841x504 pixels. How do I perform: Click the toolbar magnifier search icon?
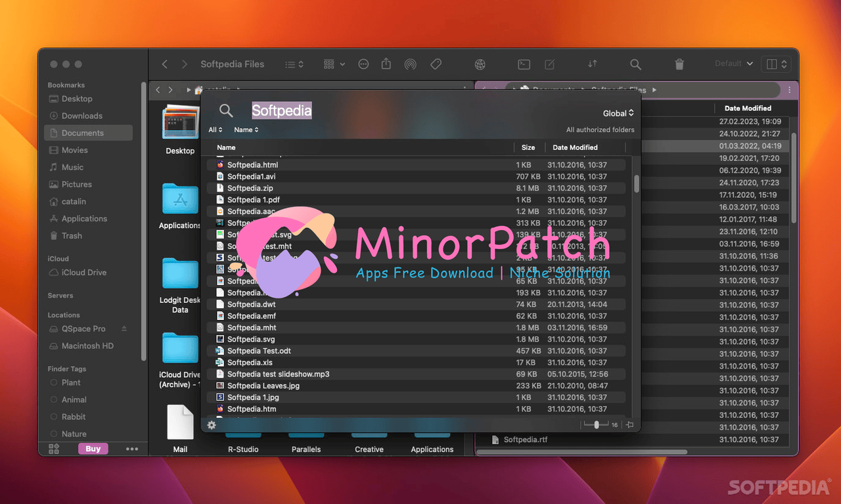pos(635,64)
